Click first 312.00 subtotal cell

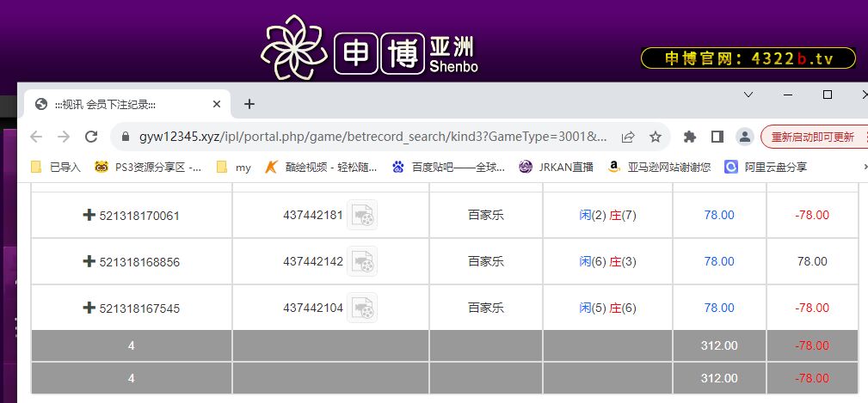(x=719, y=345)
